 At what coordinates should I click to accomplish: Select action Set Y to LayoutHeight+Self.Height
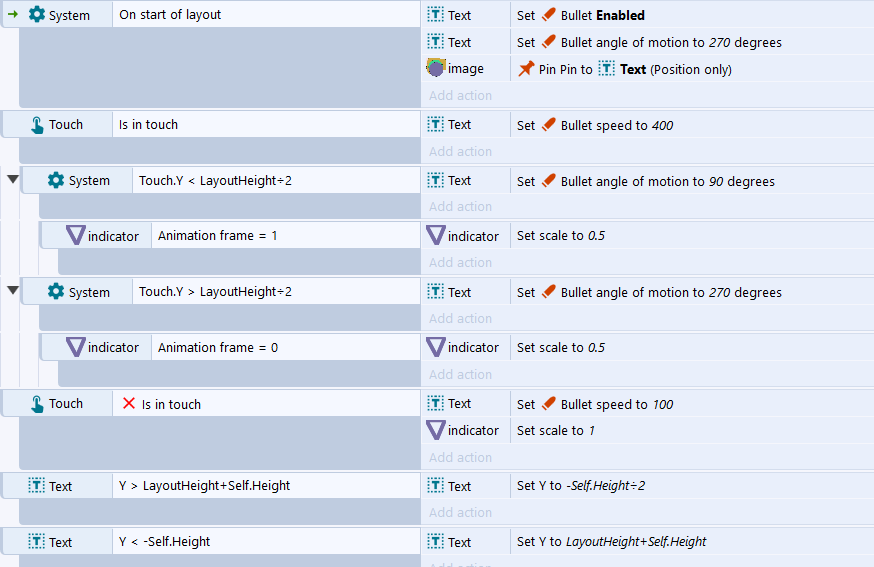click(x=692, y=541)
